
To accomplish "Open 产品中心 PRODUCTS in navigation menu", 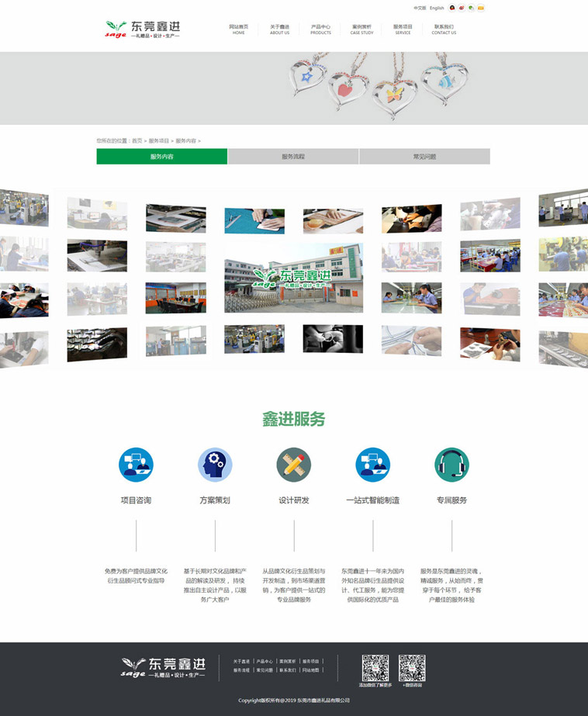I will tap(320, 29).
